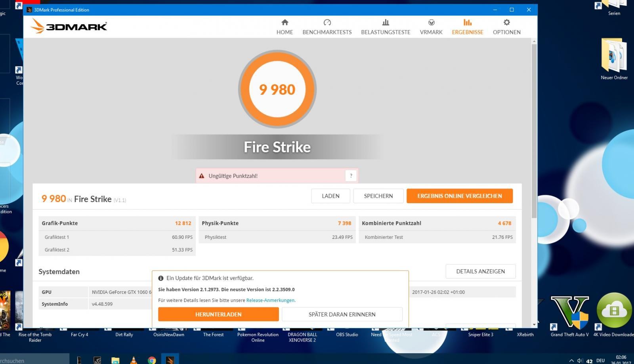The width and height of the screenshot is (634, 364).
Task: Open the HOME section
Action: tap(285, 27)
